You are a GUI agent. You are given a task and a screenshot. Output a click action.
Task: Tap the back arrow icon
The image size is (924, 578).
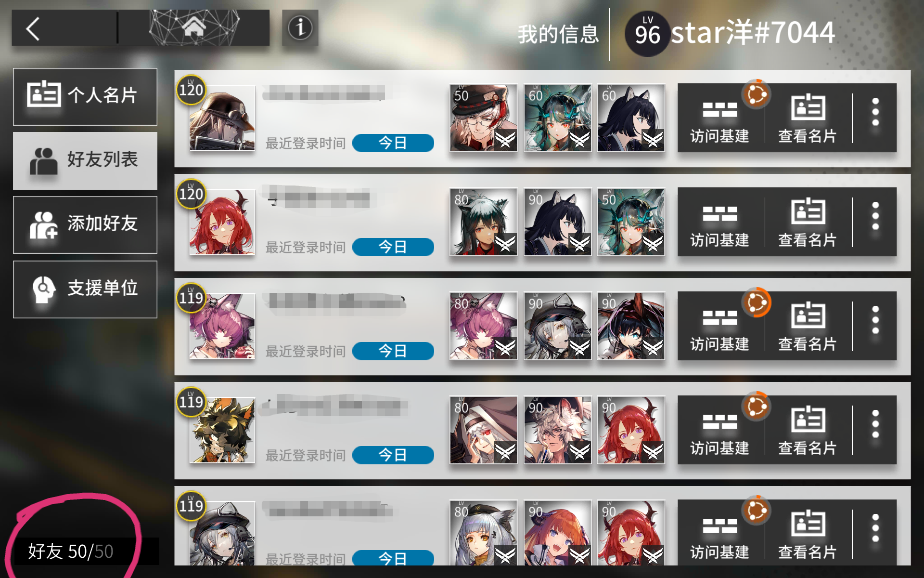click(x=33, y=28)
